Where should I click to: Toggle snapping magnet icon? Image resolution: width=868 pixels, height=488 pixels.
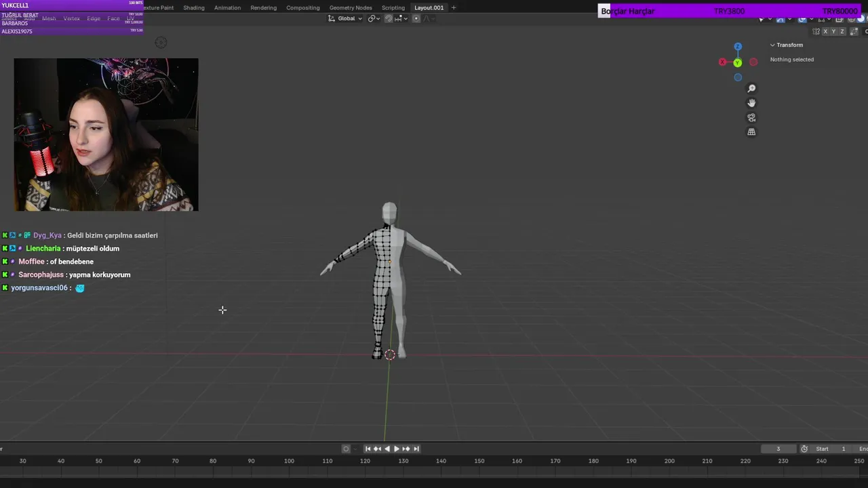coord(389,18)
